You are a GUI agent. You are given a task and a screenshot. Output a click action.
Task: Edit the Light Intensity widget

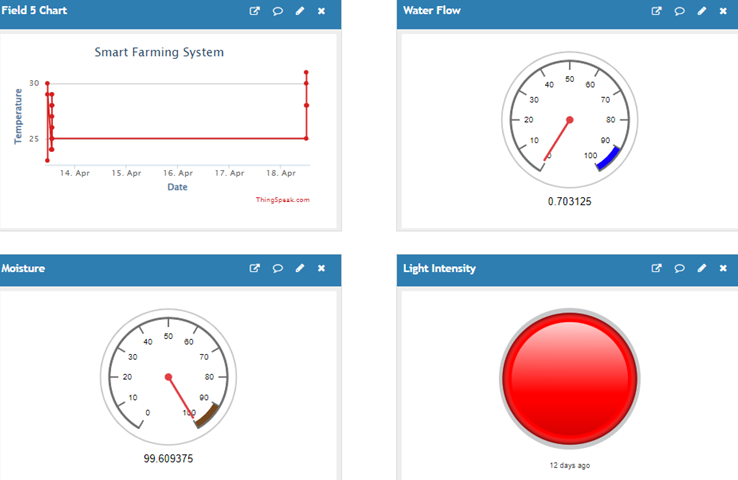pyautogui.click(x=702, y=268)
